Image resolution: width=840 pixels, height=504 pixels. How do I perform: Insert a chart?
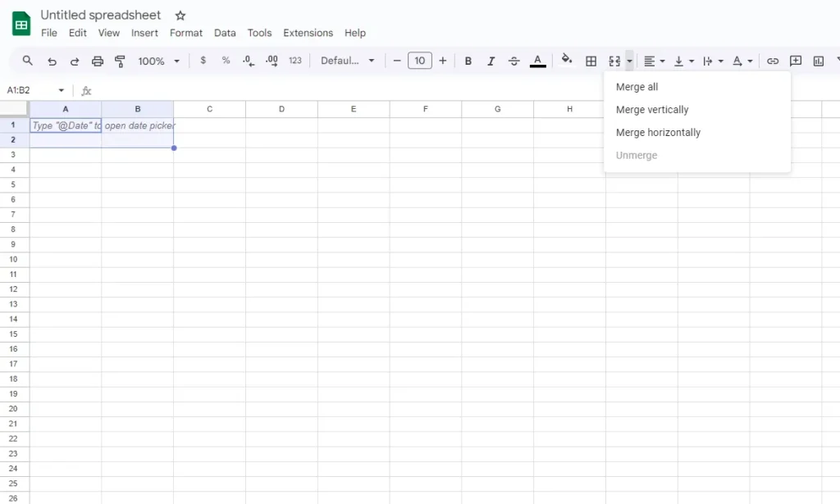(819, 61)
